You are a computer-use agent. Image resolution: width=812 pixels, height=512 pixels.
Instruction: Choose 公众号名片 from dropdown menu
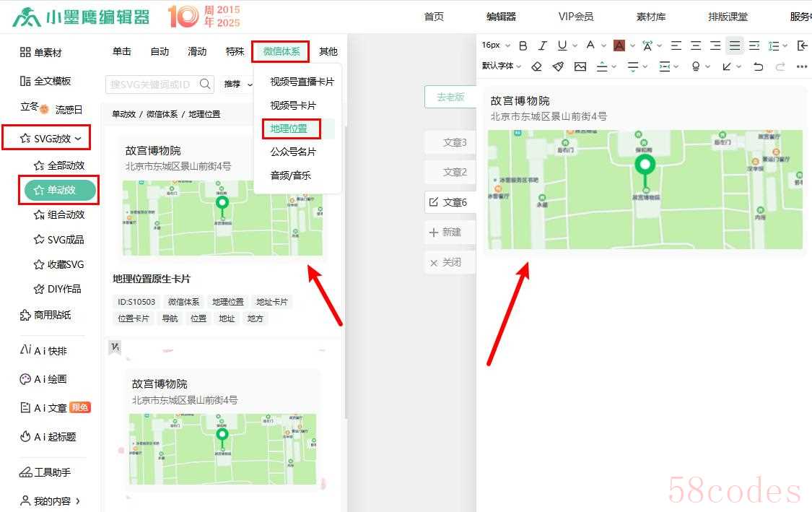pos(293,152)
